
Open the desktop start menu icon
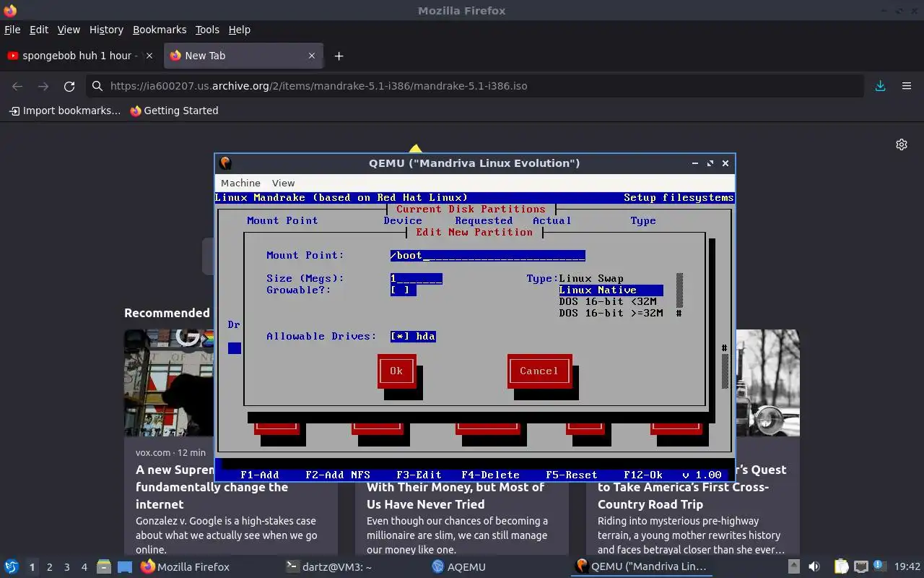tap(11, 567)
